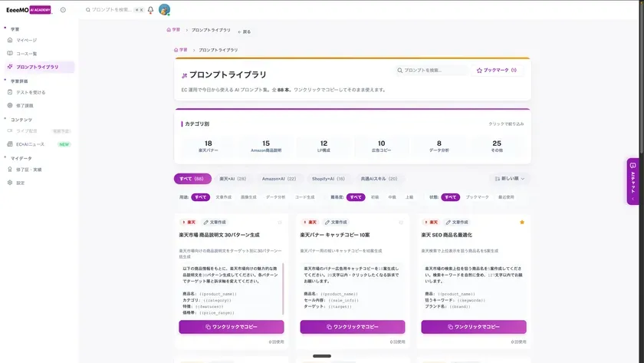Filter by the 12 LP構成 category tile
This screenshot has height=363, width=644.
(324, 146)
